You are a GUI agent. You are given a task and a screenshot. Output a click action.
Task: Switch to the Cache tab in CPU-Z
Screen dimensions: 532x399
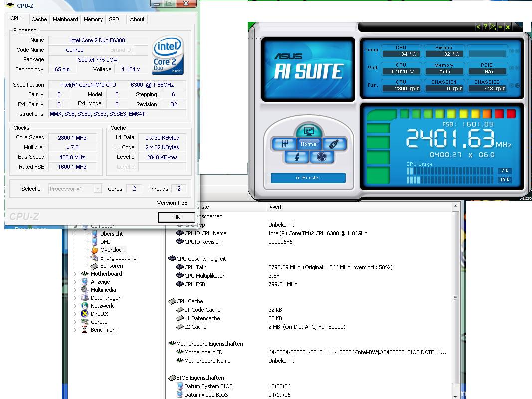pos(39,19)
